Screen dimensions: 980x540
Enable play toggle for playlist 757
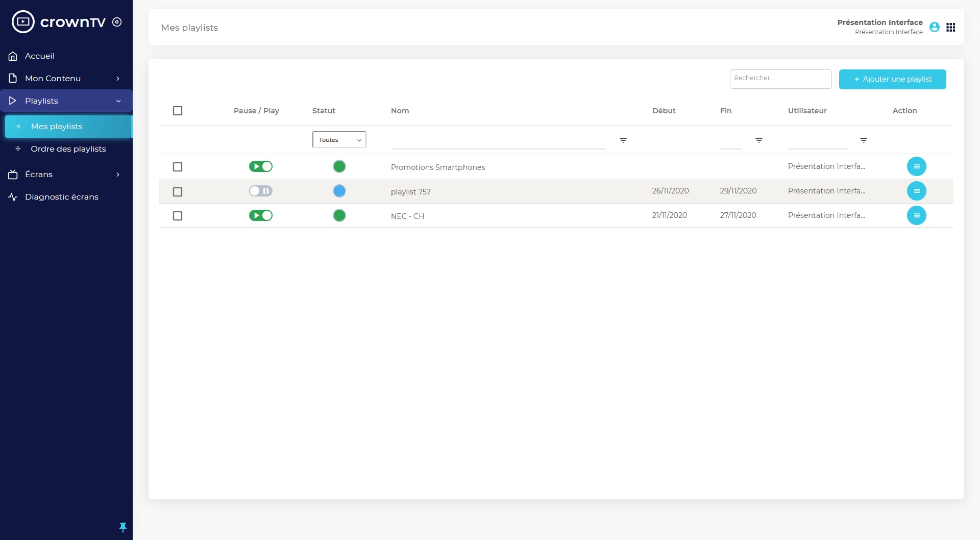[261, 191]
